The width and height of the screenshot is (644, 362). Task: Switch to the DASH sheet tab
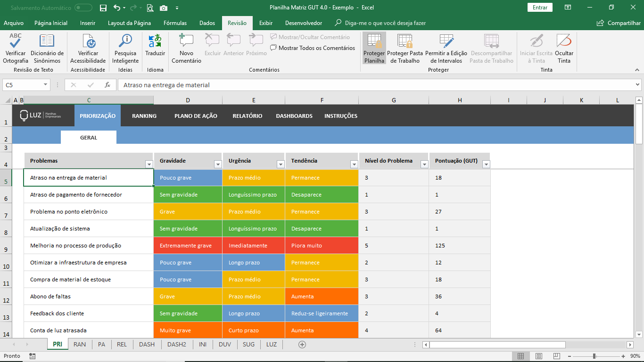(x=147, y=344)
